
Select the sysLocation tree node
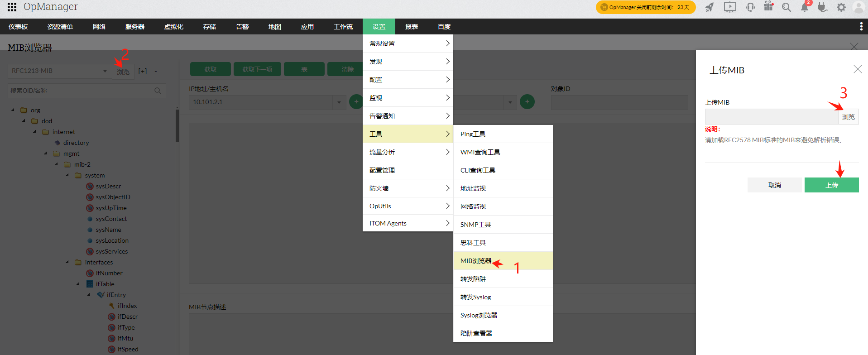[112, 240]
